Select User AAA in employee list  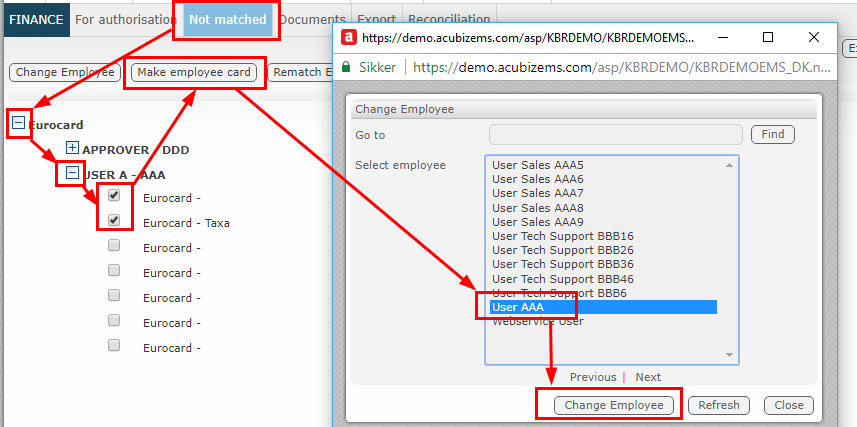pos(603,307)
